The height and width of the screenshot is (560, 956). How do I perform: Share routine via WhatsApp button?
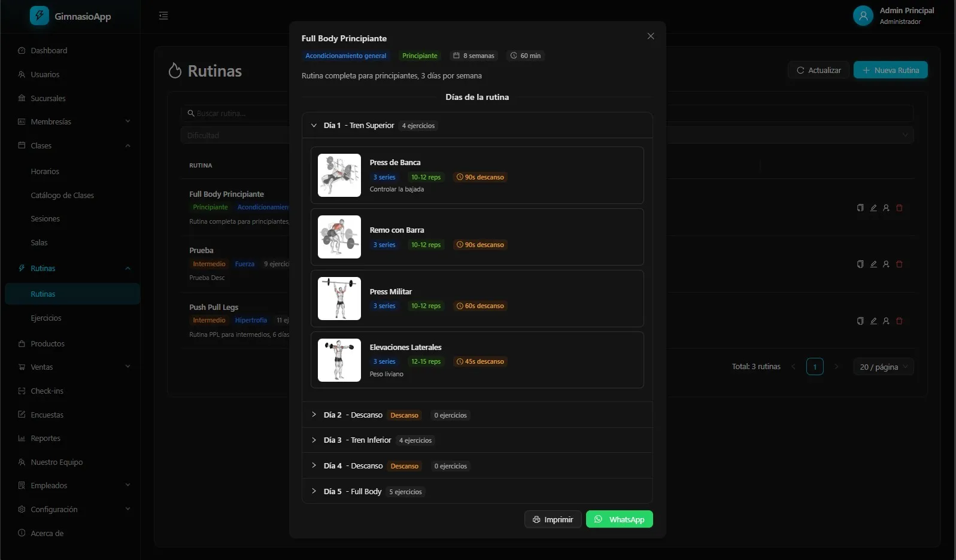coord(619,519)
